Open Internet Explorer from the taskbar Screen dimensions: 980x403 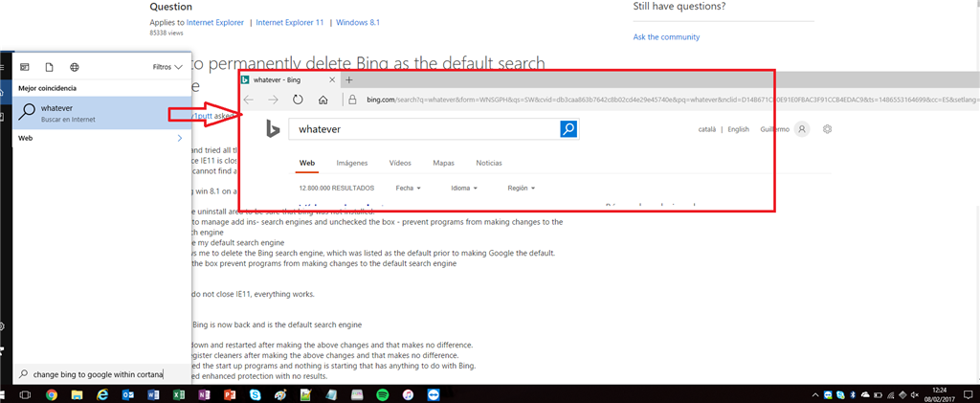(x=102, y=395)
